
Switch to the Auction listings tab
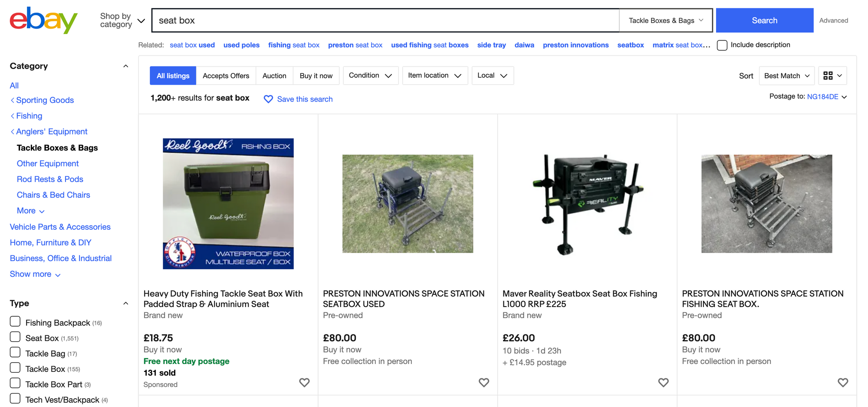point(274,75)
